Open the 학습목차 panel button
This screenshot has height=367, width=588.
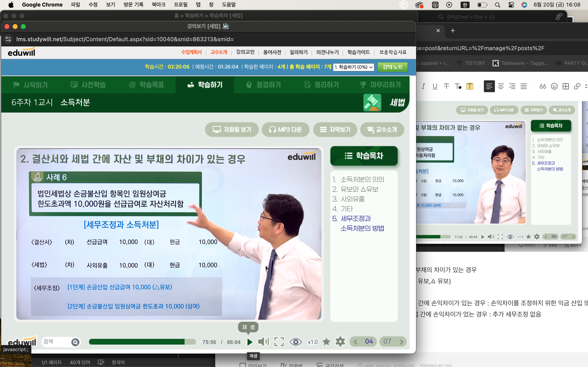click(x=364, y=156)
